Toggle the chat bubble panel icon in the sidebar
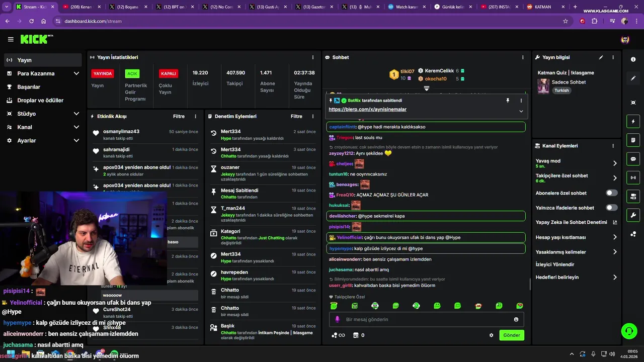Image resolution: width=644 pixels, height=362 pixels. click(x=633, y=159)
